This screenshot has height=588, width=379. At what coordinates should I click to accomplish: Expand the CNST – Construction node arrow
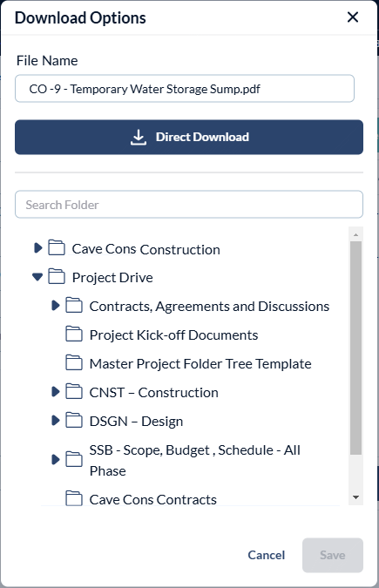point(56,391)
